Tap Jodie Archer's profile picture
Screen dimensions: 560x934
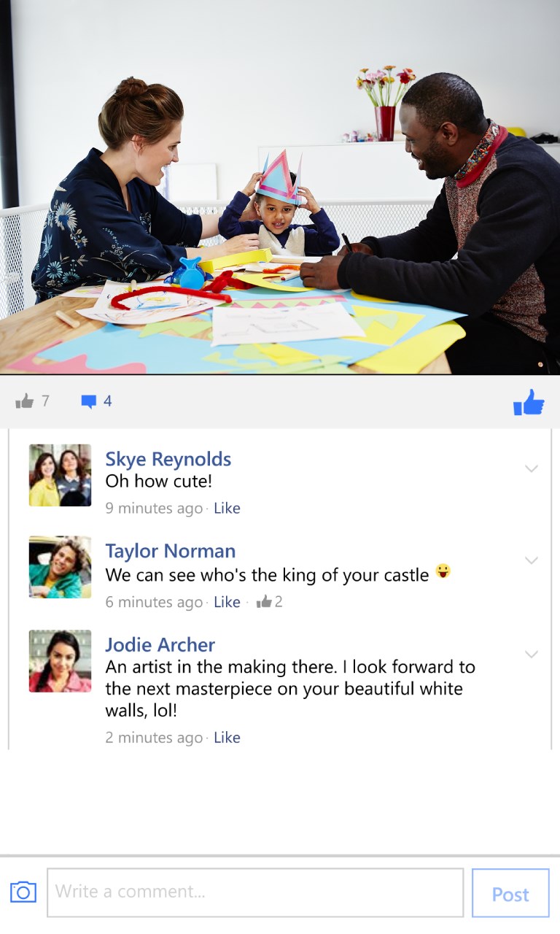click(60, 661)
